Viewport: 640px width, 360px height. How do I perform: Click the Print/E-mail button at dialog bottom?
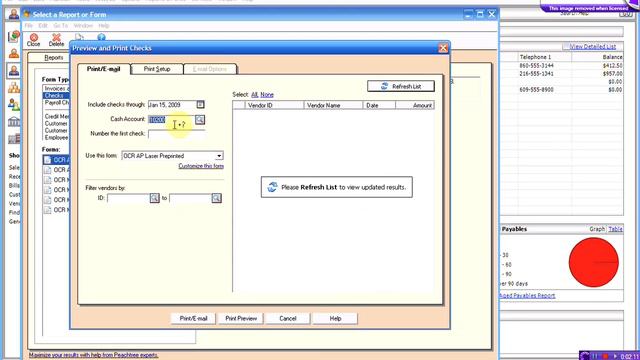pyautogui.click(x=193, y=318)
